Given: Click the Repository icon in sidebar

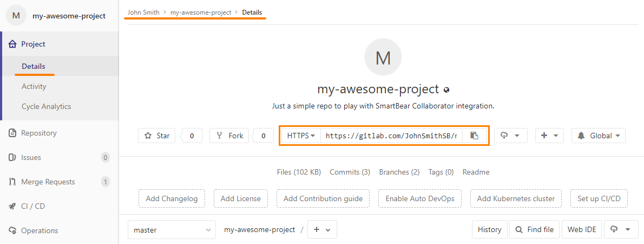Looking at the screenshot, I should pyautogui.click(x=13, y=133).
